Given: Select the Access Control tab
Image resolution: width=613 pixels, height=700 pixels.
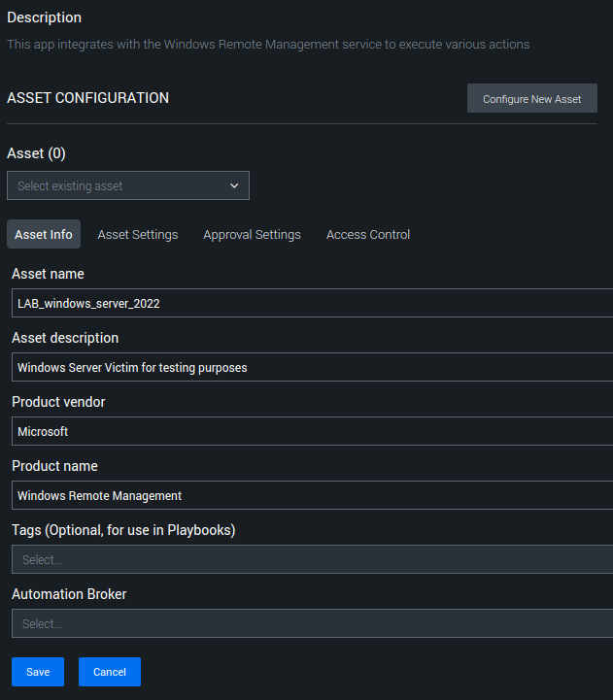Looking at the screenshot, I should click(368, 234).
